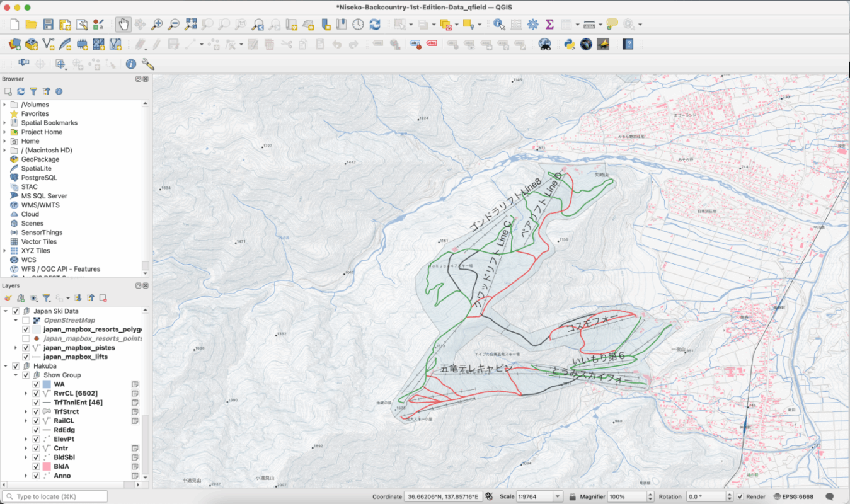Viewport: 850px width, 504px height.
Task: Click the Zoom Full extent icon
Action: click(x=189, y=24)
